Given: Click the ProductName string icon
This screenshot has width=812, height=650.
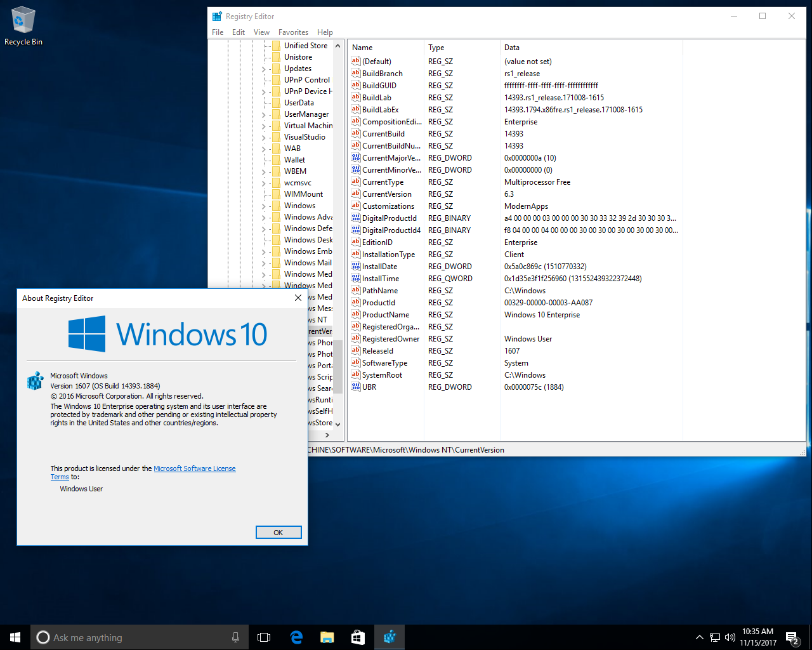Looking at the screenshot, I should click(x=356, y=314).
